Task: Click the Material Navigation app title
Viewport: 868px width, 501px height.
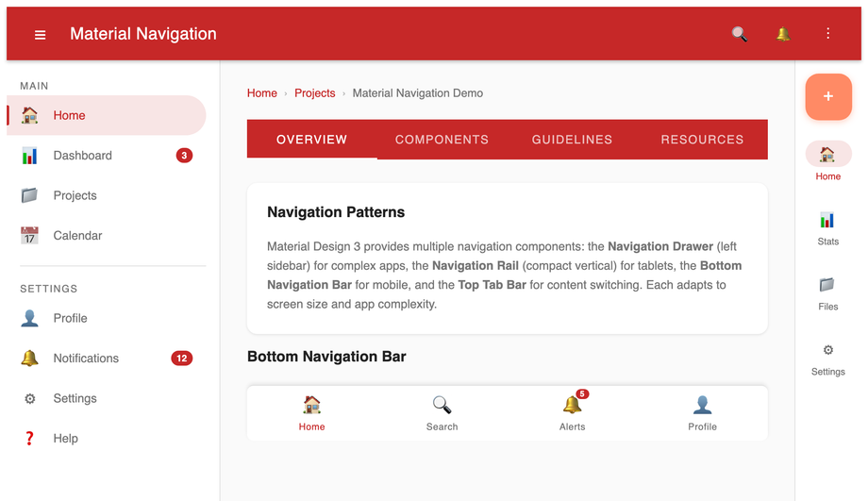Action: tap(143, 34)
